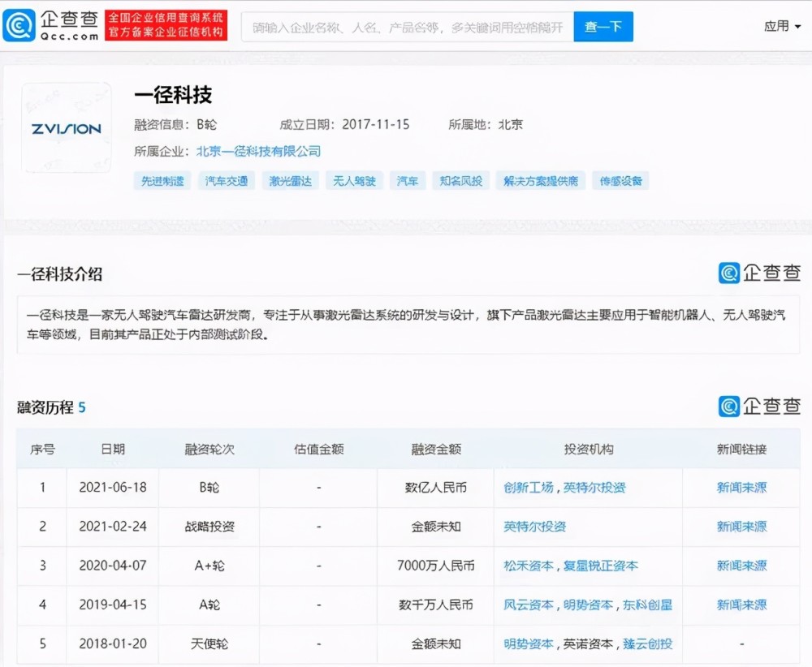Choose the 传感设备 tag
812x667 pixels.
tap(620, 181)
